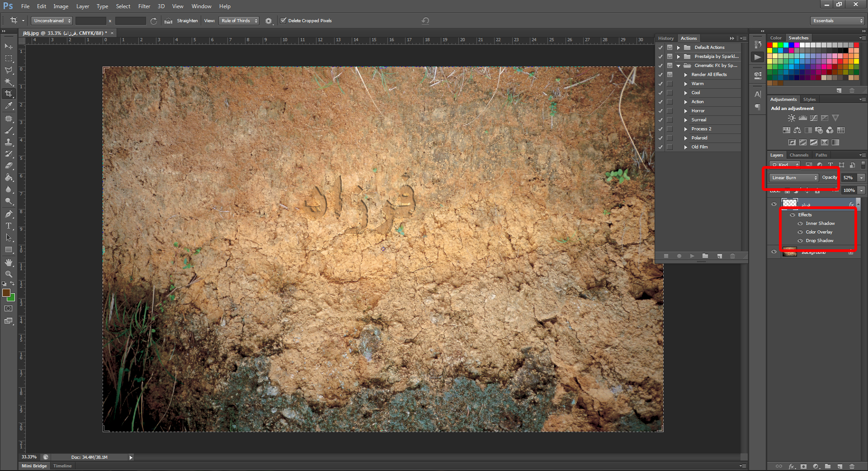868x471 pixels.
Task: Toggle the Warm action checkmark
Action: (x=660, y=84)
